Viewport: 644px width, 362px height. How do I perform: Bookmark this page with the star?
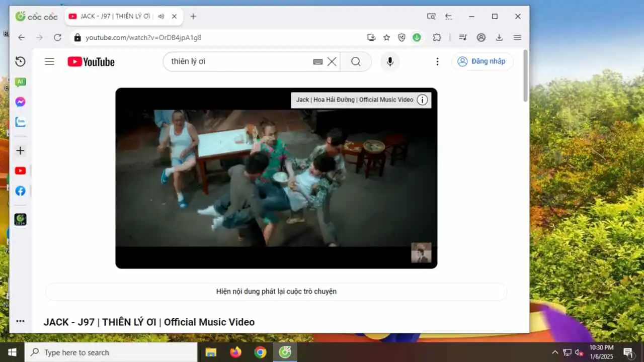pyautogui.click(x=386, y=37)
